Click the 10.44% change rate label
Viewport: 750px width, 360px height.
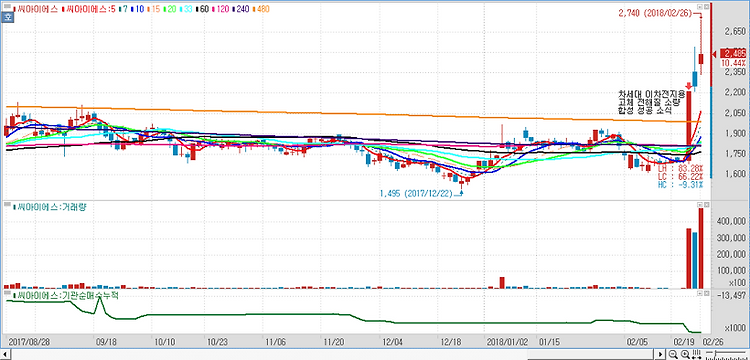tap(733, 63)
